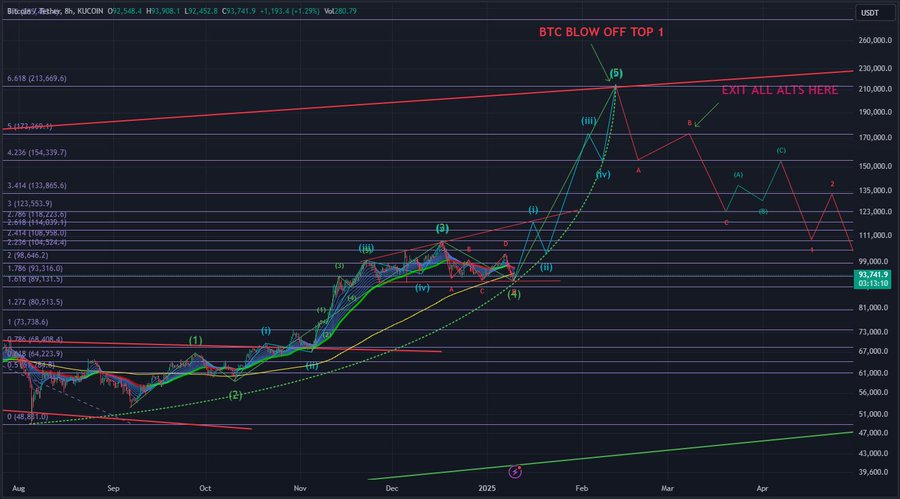
Task: Click 150,000.0 on the price scale
Action: [x=875, y=167]
